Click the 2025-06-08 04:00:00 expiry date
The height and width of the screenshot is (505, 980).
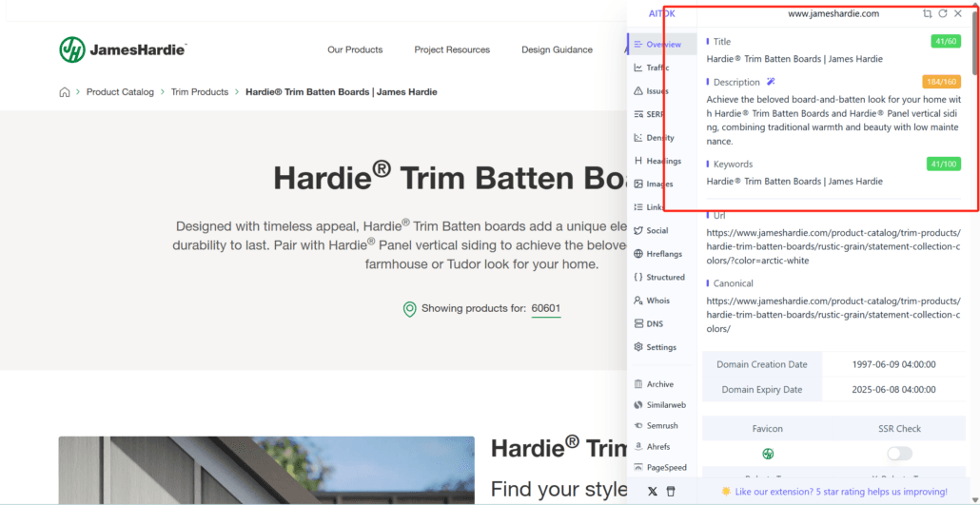tap(893, 389)
